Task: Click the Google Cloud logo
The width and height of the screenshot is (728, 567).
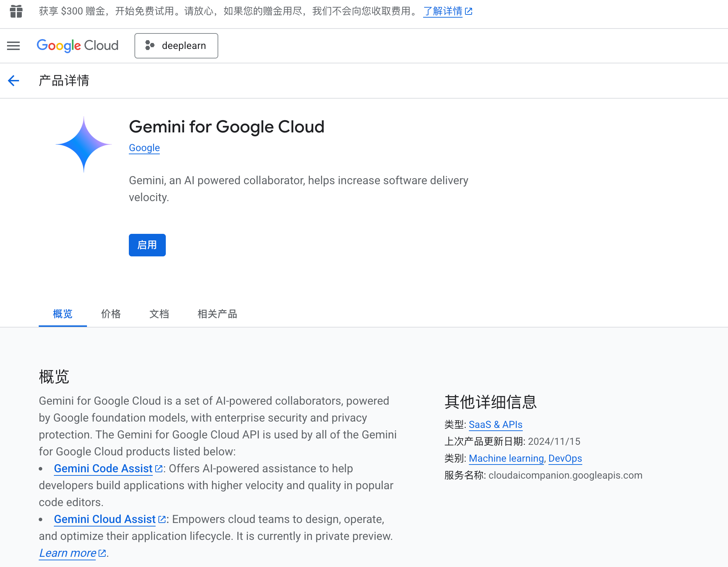Action: point(77,46)
